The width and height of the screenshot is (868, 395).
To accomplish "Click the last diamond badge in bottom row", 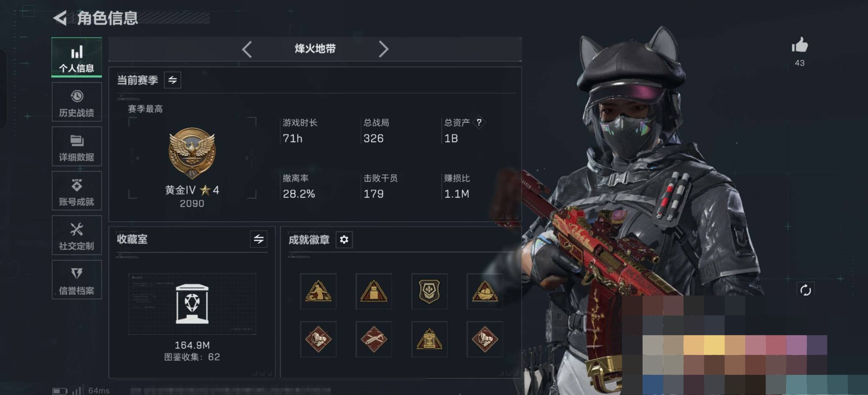I will coord(485,339).
